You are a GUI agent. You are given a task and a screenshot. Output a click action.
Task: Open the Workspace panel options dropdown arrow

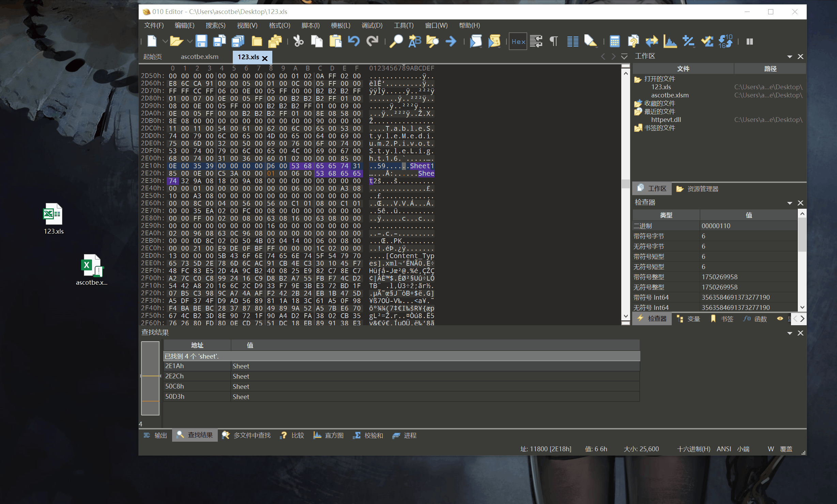coord(790,57)
